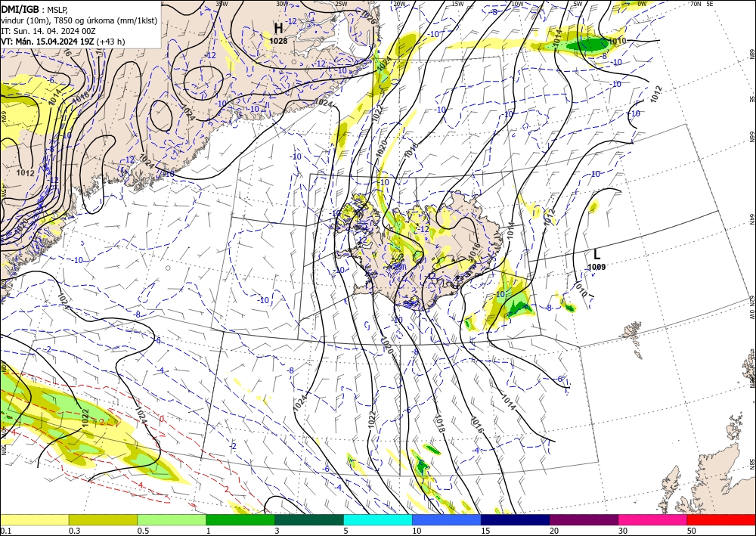This screenshot has width=756, height=536.
Task: Click the '10W' longitude label at top
Action: pyautogui.click(x=517, y=4)
